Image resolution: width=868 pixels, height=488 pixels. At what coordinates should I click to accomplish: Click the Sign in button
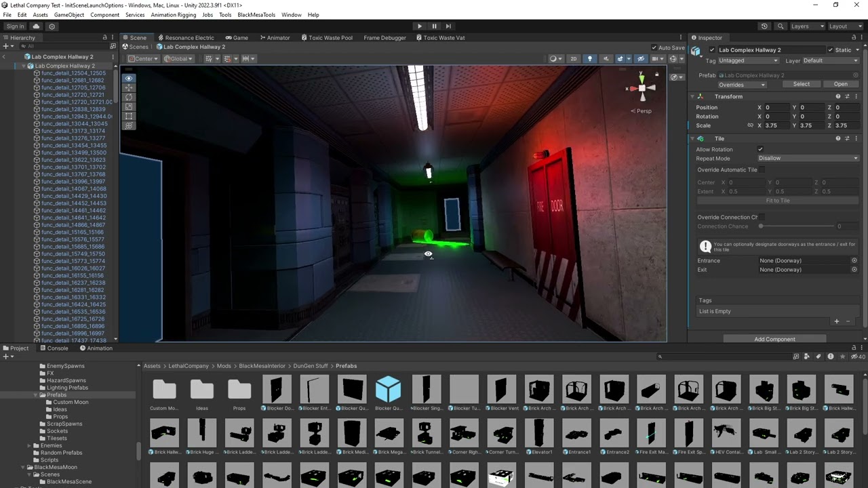point(15,26)
